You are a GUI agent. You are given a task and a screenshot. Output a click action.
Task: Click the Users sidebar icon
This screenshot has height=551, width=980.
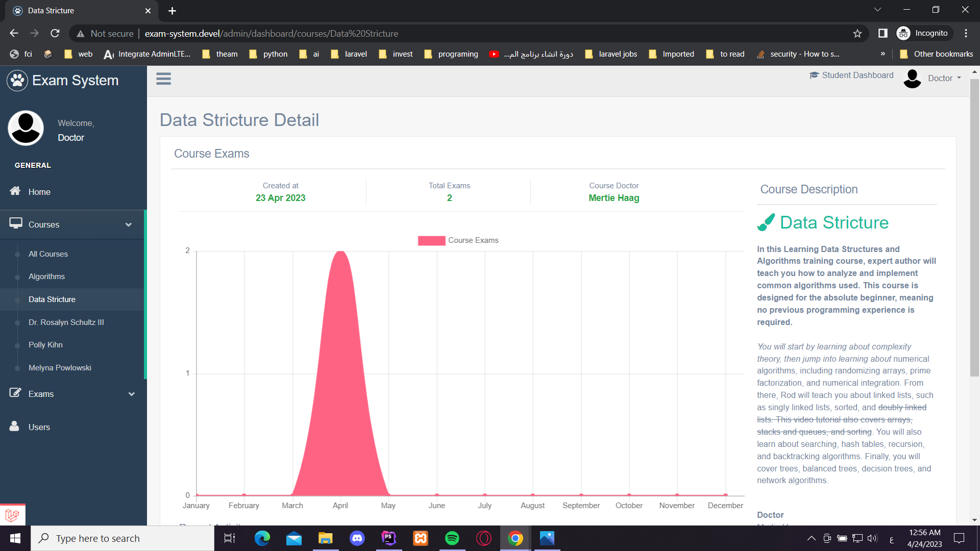point(14,427)
